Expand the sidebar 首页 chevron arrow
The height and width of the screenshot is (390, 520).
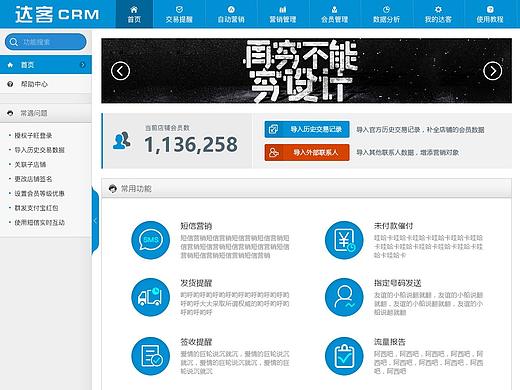[83, 65]
